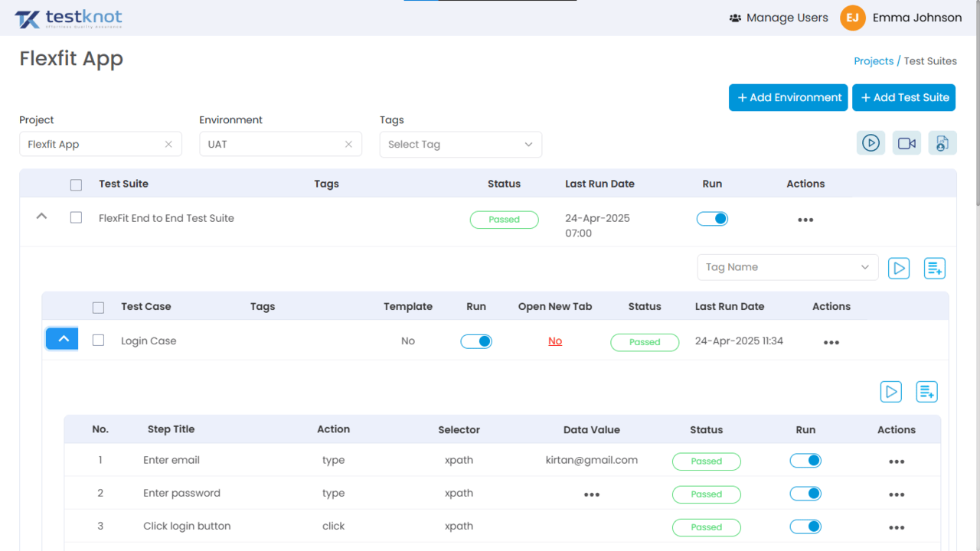Open the Select Tag dropdown
The image size is (980, 551).
461,145
